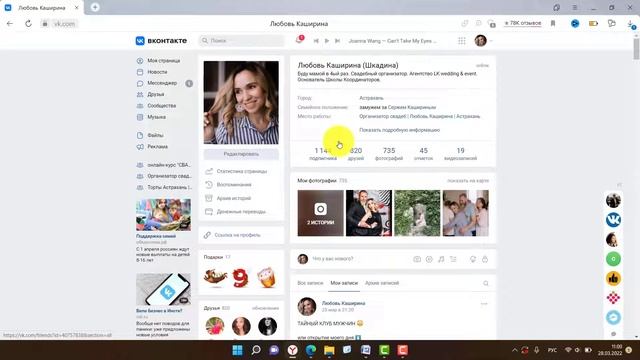Open taskbar search magnifier
Image resolution: width=640 pixels, height=360 pixels.
point(256,350)
